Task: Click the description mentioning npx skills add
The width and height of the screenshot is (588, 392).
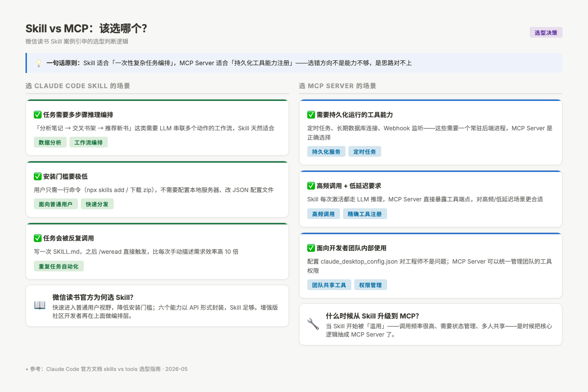Action: coord(154,190)
